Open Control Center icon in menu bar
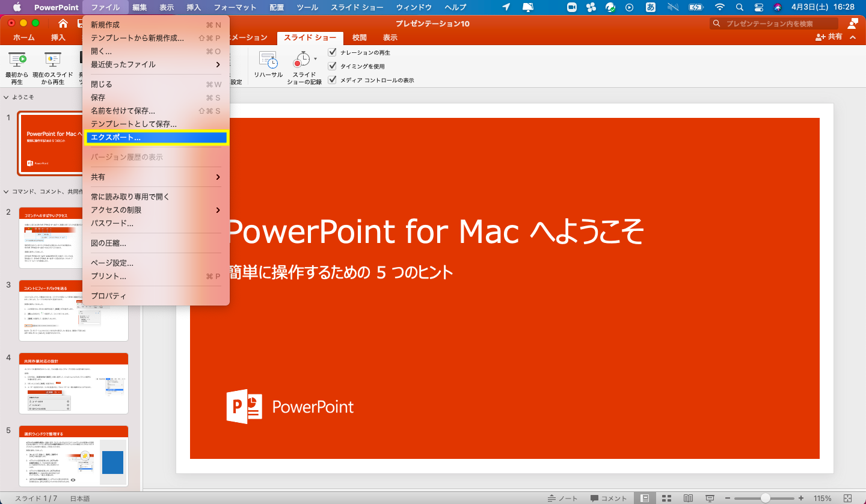This screenshot has height=504, width=866. pos(758,7)
